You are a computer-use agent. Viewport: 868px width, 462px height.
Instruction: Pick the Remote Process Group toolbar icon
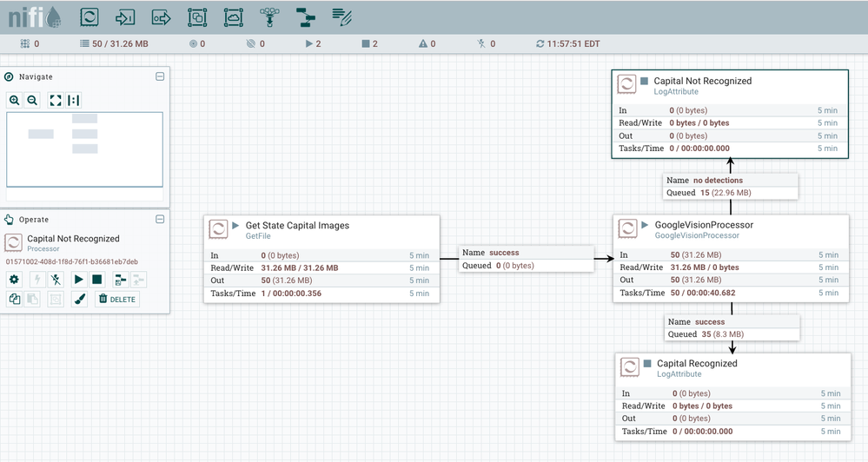[233, 16]
